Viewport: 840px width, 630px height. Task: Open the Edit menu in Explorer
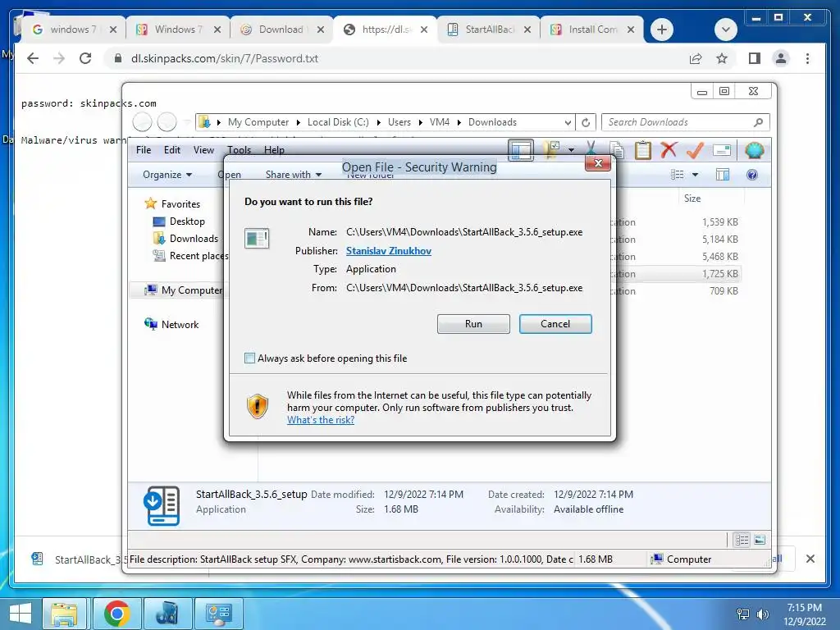point(172,150)
